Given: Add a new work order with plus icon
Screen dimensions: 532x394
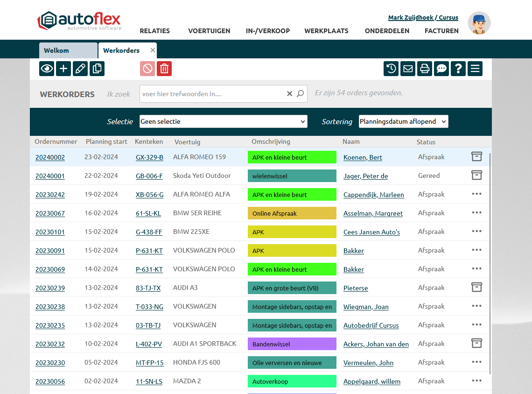Looking at the screenshot, I should 63,69.
